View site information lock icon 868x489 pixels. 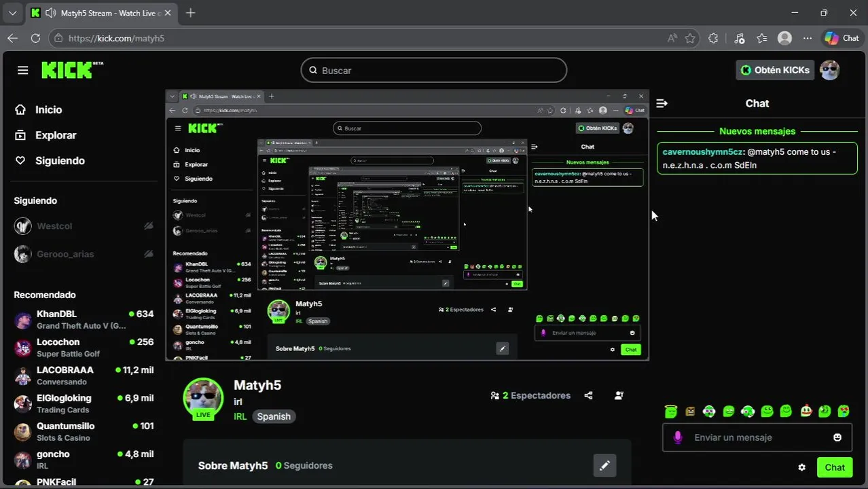tap(58, 38)
